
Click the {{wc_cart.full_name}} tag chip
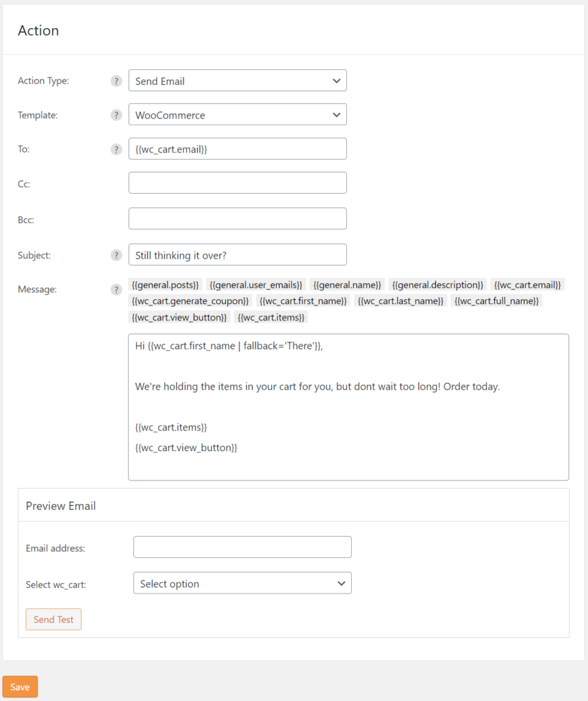(x=497, y=301)
